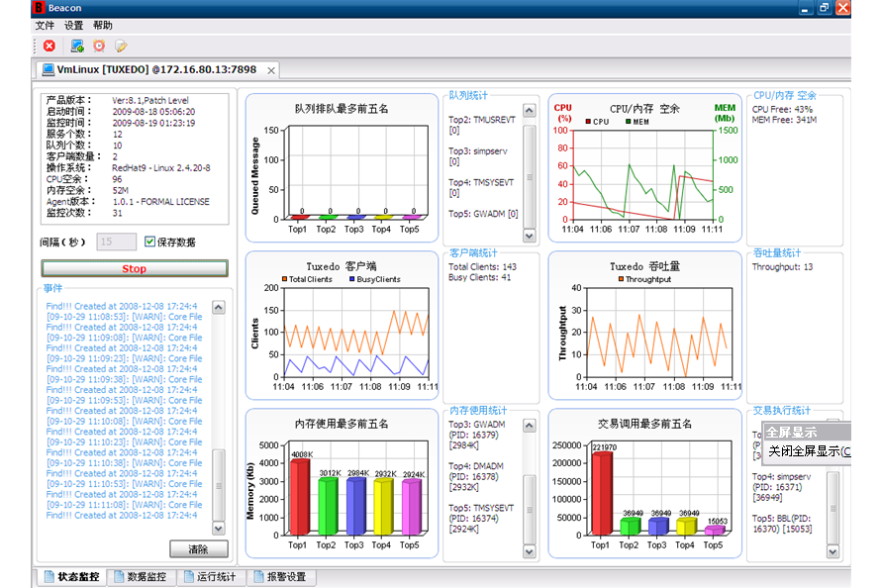The height and width of the screenshot is (588, 881).
Task: Click the 'Total Clients: 143' text
Action: [x=482, y=266]
